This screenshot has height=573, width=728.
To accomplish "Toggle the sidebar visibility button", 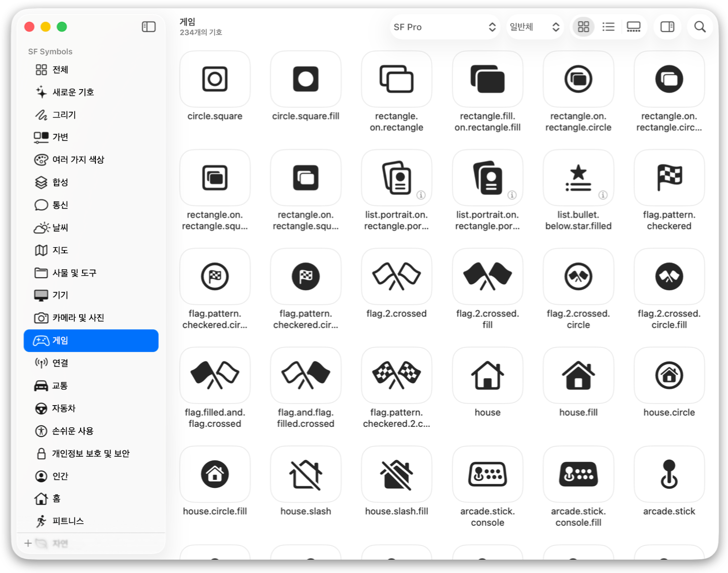I will pyautogui.click(x=149, y=27).
